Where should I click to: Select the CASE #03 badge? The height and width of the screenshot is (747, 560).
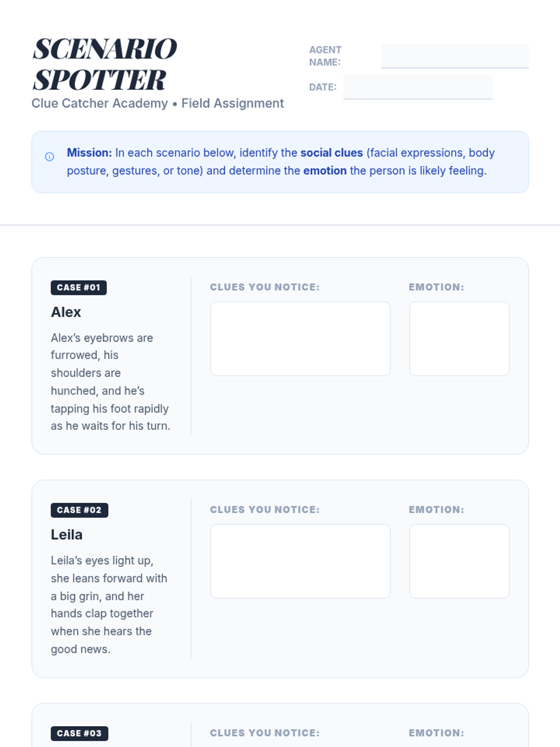tap(79, 733)
